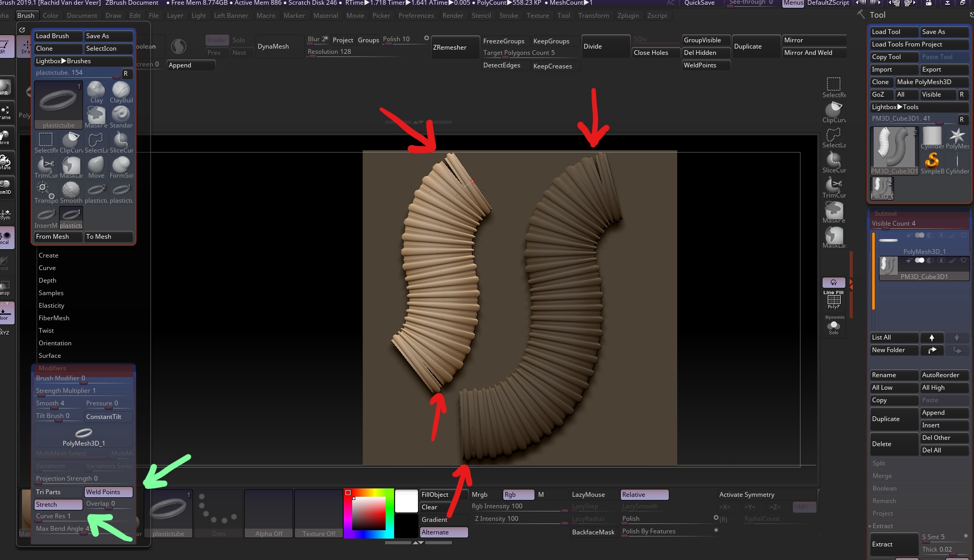Screen dimensions: 974x560
Task: Expand the Curve section in Brush menu
Action: point(47,267)
